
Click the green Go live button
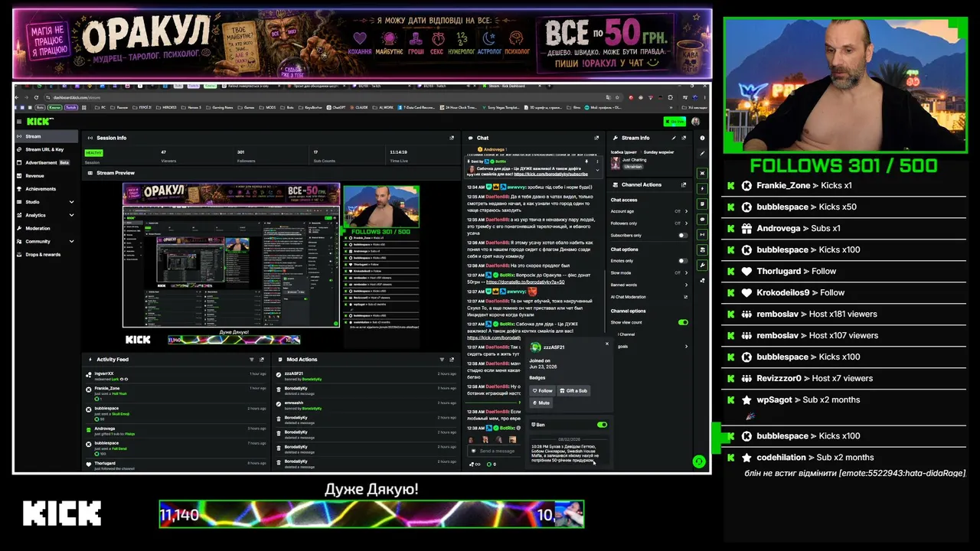[675, 122]
